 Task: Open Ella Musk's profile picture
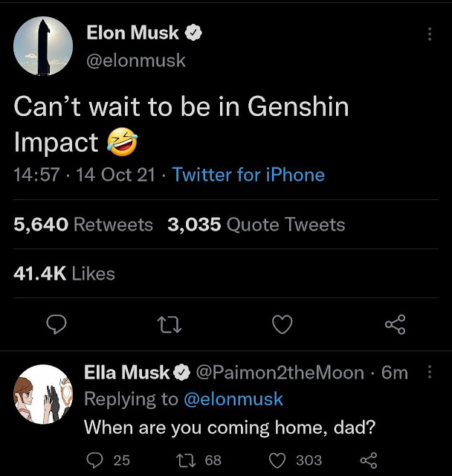click(x=44, y=393)
